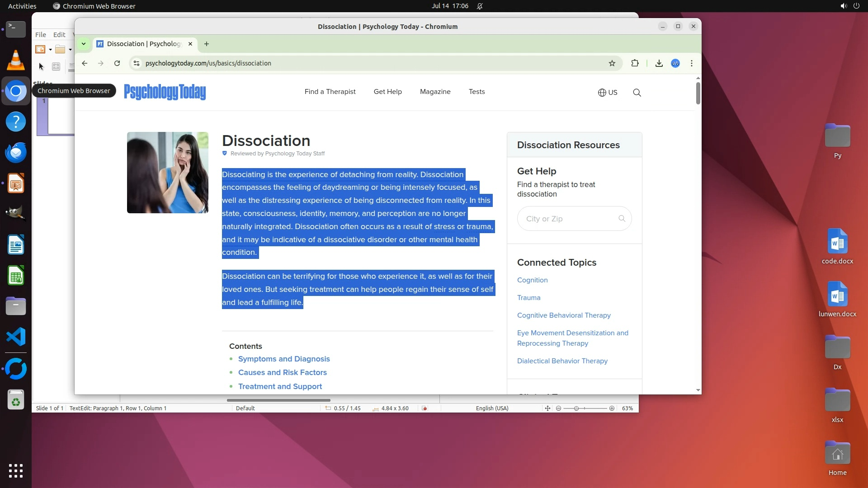Screen dimensions: 868x488
Task: Open the Magazine menu item
Action: (x=435, y=92)
